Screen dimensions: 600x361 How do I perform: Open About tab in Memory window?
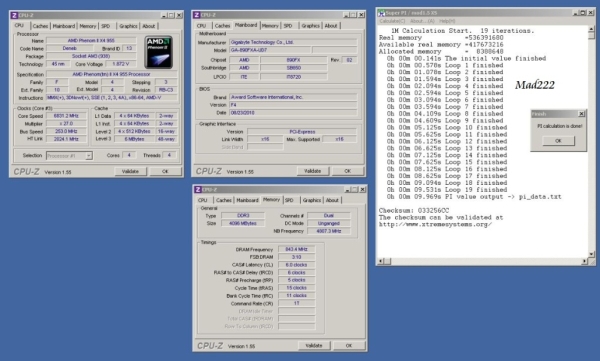click(x=332, y=200)
